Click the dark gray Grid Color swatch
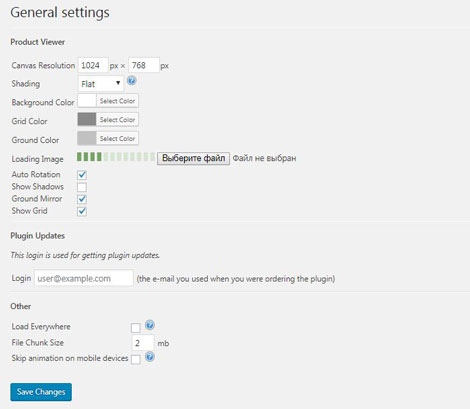 click(87, 119)
